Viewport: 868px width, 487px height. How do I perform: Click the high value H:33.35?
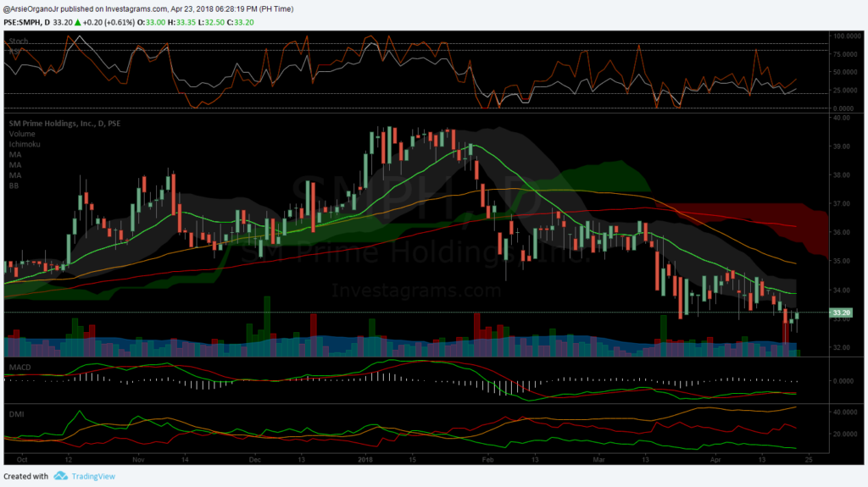181,22
